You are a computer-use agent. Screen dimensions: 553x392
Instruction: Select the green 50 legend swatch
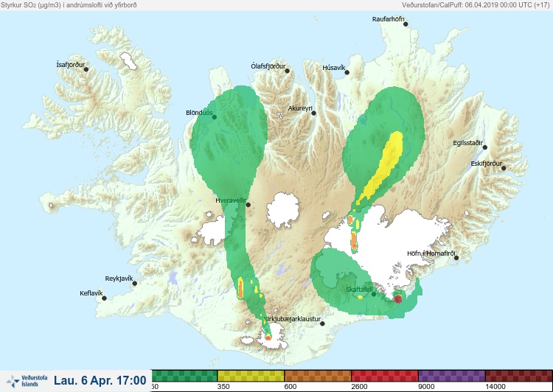184,376
